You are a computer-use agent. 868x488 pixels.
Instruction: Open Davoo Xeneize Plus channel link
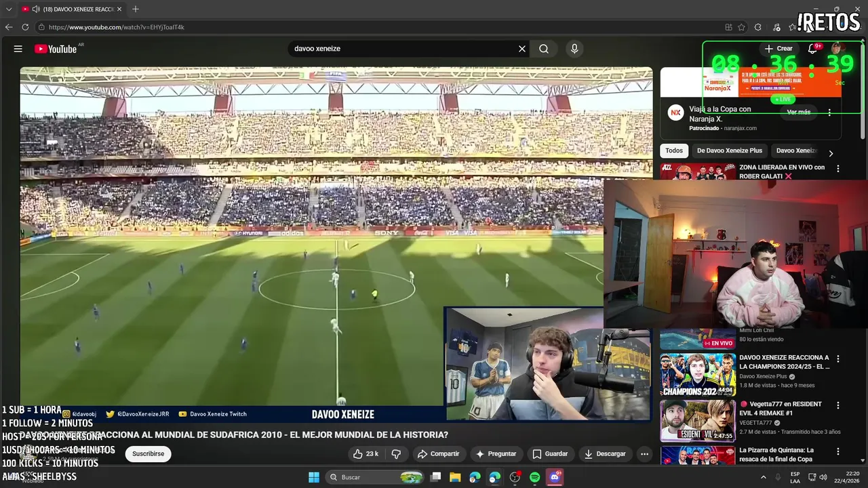coord(763,376)
